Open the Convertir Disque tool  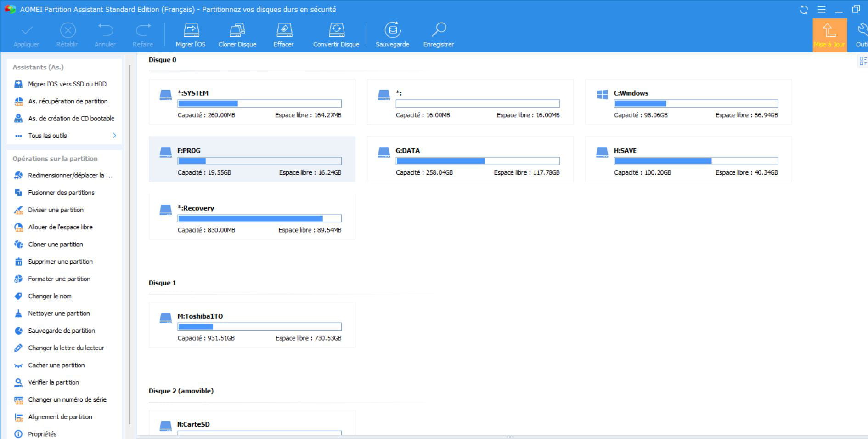[x=336, y=35]
